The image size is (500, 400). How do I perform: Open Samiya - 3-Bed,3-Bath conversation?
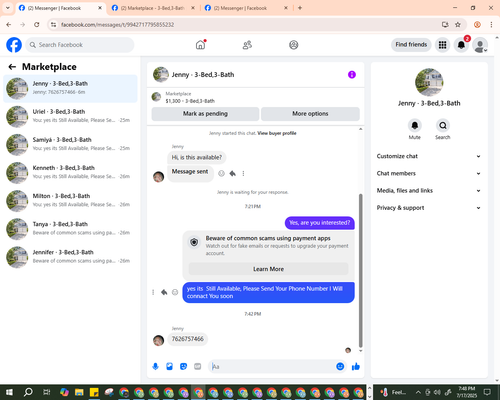[x=70, y=145]
